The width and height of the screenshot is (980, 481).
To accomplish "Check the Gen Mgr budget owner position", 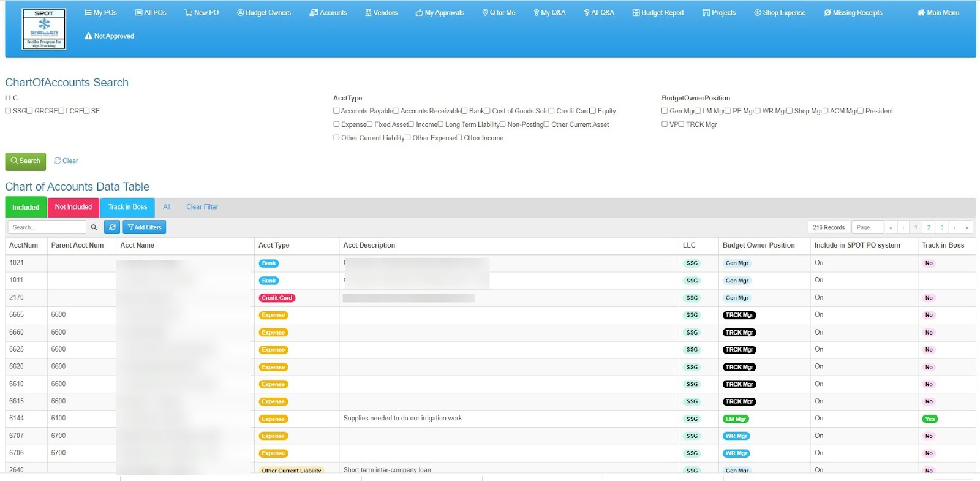I will pyautogui.click(x=665, y=111).
